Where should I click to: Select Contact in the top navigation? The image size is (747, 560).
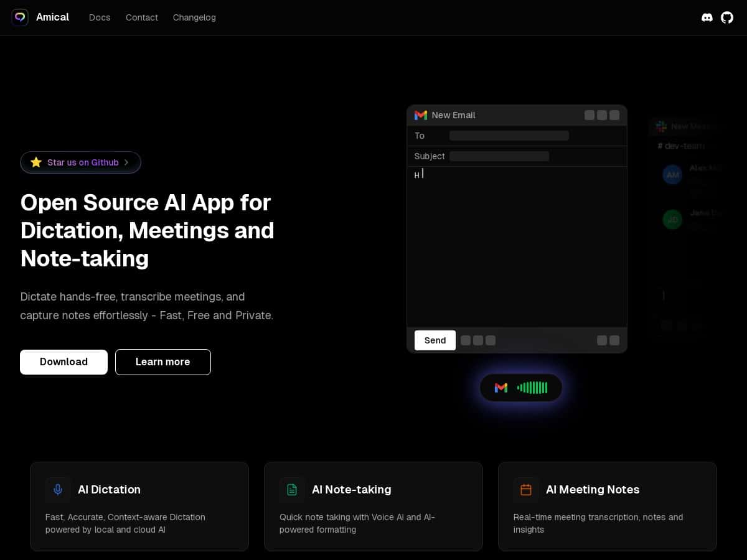(142, 17)
